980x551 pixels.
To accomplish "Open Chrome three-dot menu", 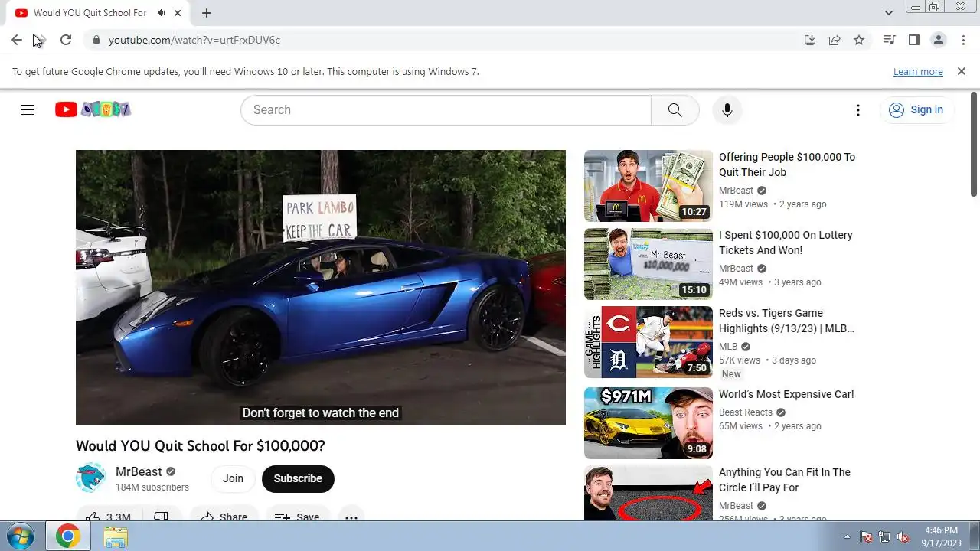I will [962, 40].
